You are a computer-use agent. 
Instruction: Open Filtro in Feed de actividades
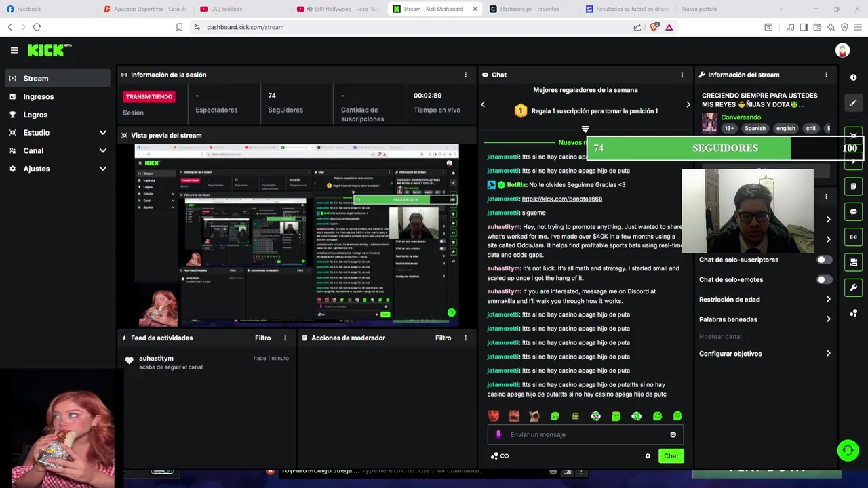[x=262, y=338]
